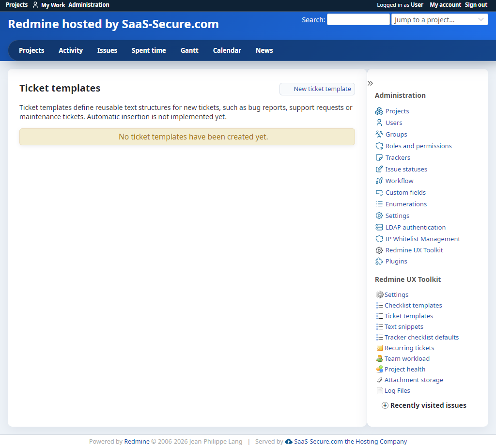The width and height of the screenshot is (496, 448).
Task: Open the Projects main menu tab
Action: pyautogui.click(x=31, y=50)
